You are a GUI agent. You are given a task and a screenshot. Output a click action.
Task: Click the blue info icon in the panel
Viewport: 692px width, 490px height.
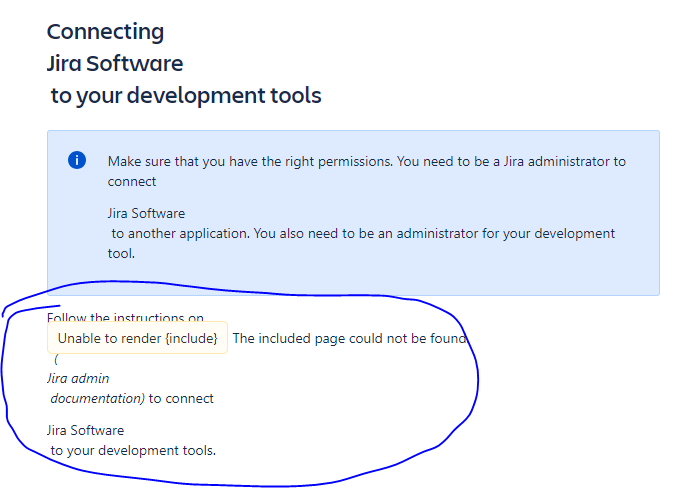coord(77,160)
